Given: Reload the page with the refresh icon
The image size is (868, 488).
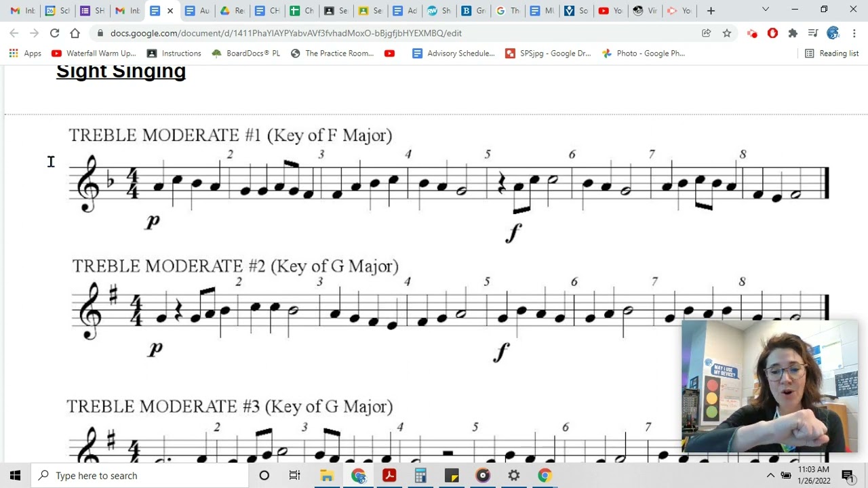Looking at the screenshot, I should point(54,33).
